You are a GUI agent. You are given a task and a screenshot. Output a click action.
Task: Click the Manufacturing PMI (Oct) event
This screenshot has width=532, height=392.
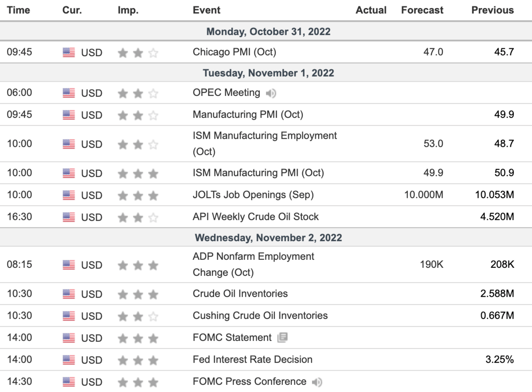tap(248, 114)
